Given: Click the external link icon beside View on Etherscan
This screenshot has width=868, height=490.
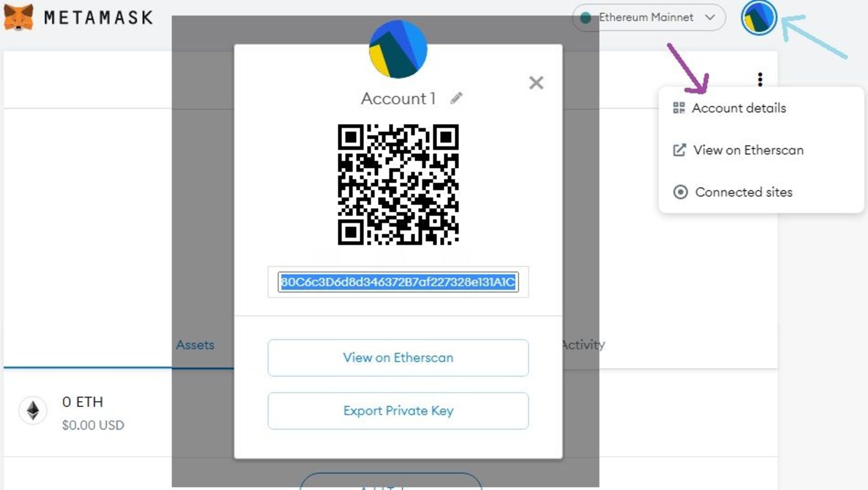Looking at the screenshot, I should 679,150.
